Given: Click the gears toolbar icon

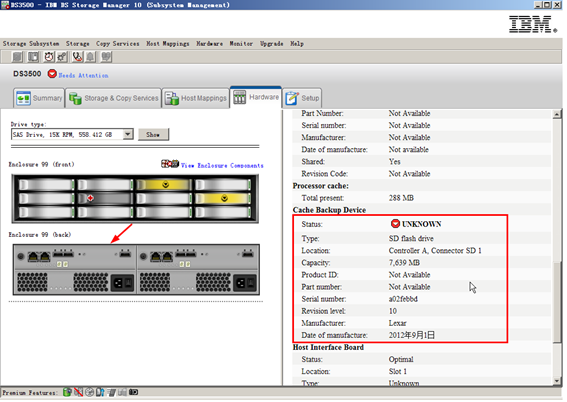Looking at the screenshot, I should point(62,57).
